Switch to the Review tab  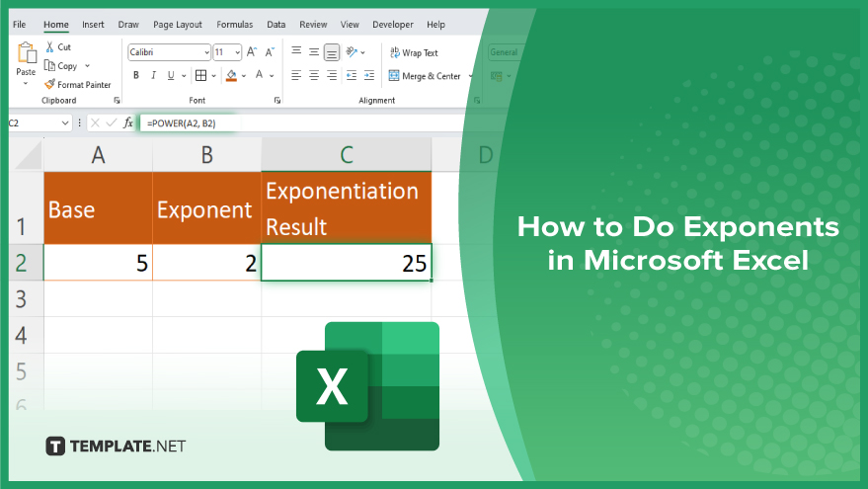[x=313, y=25]
